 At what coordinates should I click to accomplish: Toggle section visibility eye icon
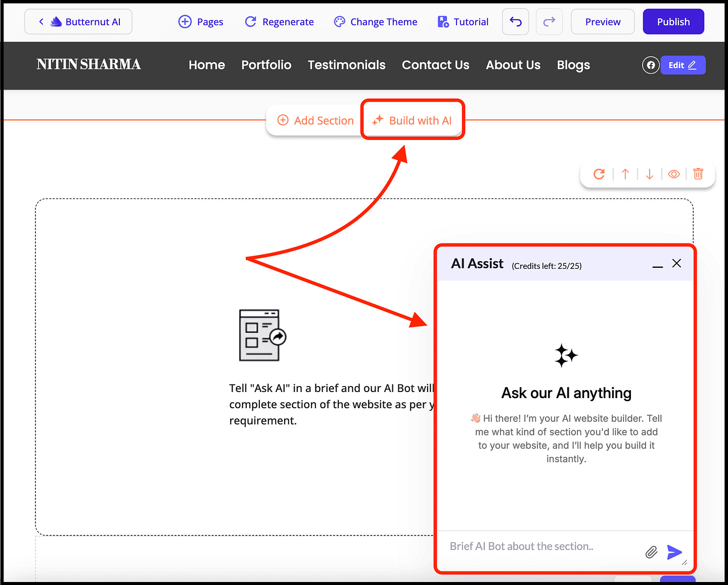(x=674, y=174)
